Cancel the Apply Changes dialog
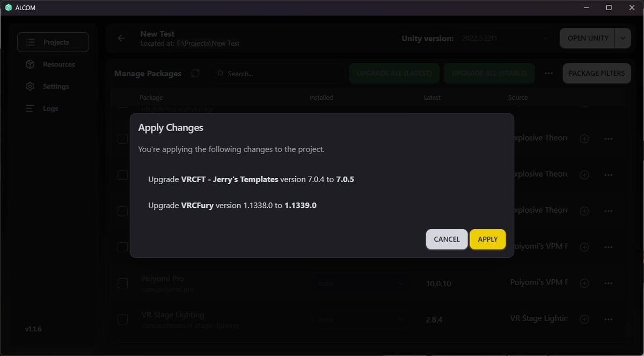644x356 pixels. coord(447,239)
